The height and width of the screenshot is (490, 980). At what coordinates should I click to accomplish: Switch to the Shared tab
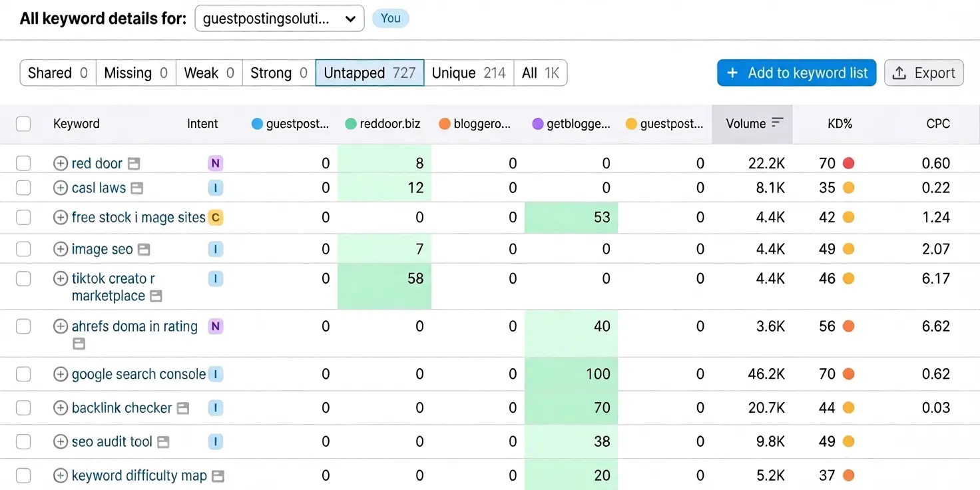click(x=58, y=73)
